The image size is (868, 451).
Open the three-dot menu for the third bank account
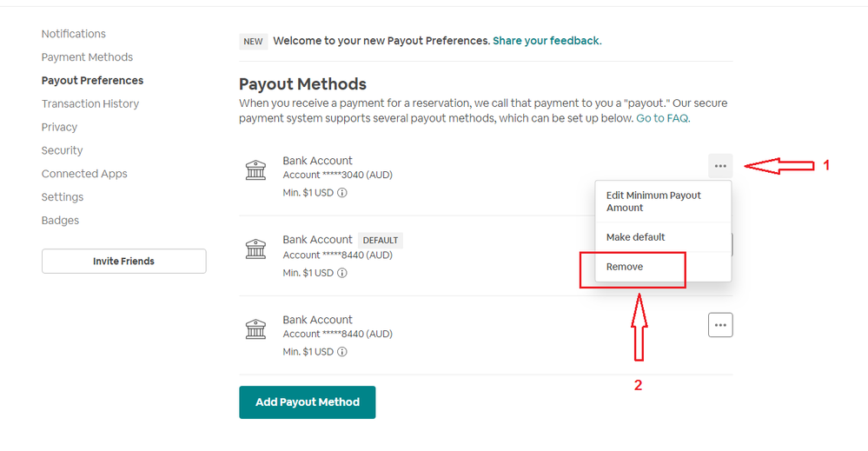coord(720,325)
